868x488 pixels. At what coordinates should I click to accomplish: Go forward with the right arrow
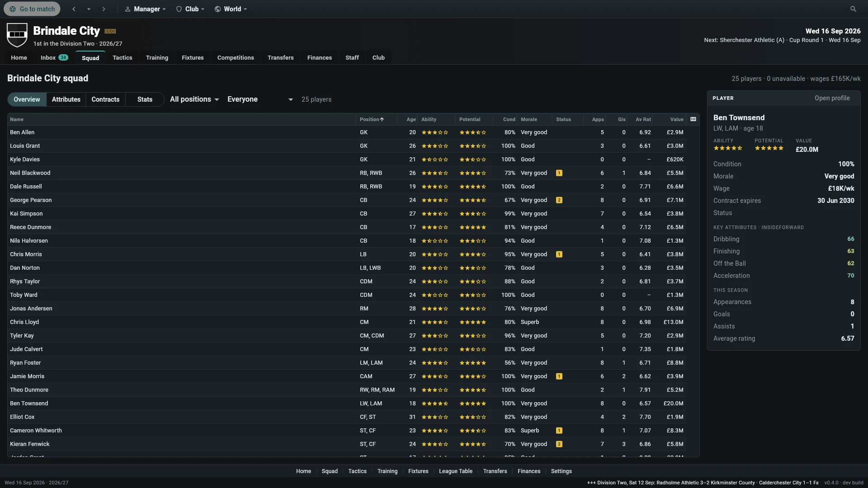[104, 9]
